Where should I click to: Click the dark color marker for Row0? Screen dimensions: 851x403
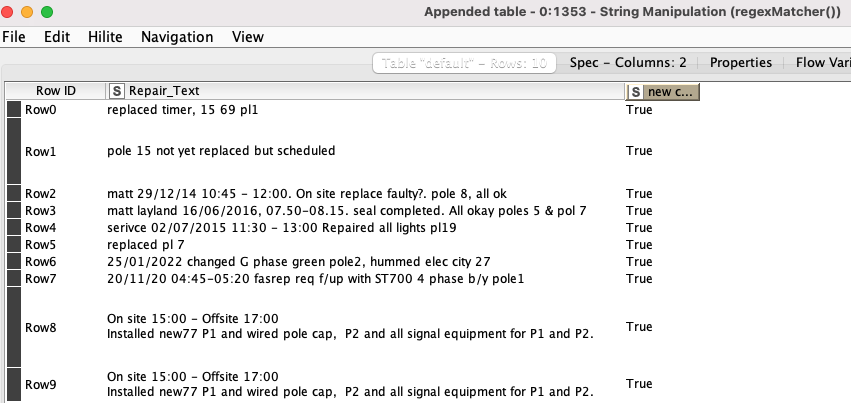tap(14, 110)
